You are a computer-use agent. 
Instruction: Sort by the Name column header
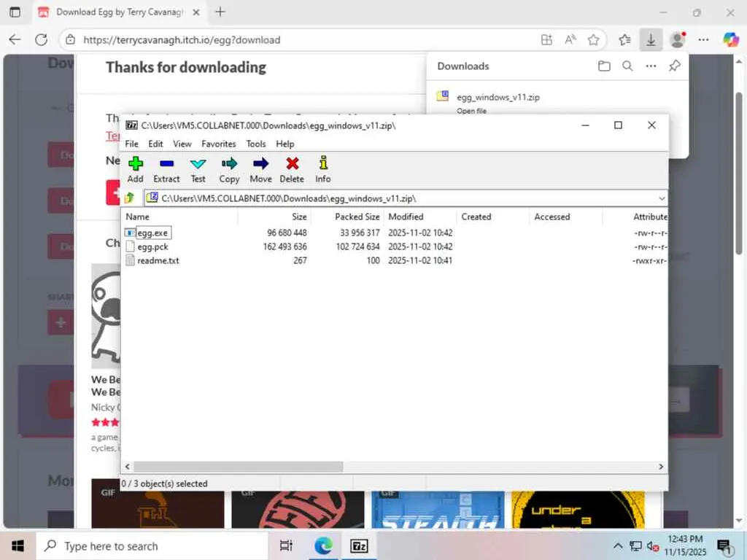[x=179, y=217]
